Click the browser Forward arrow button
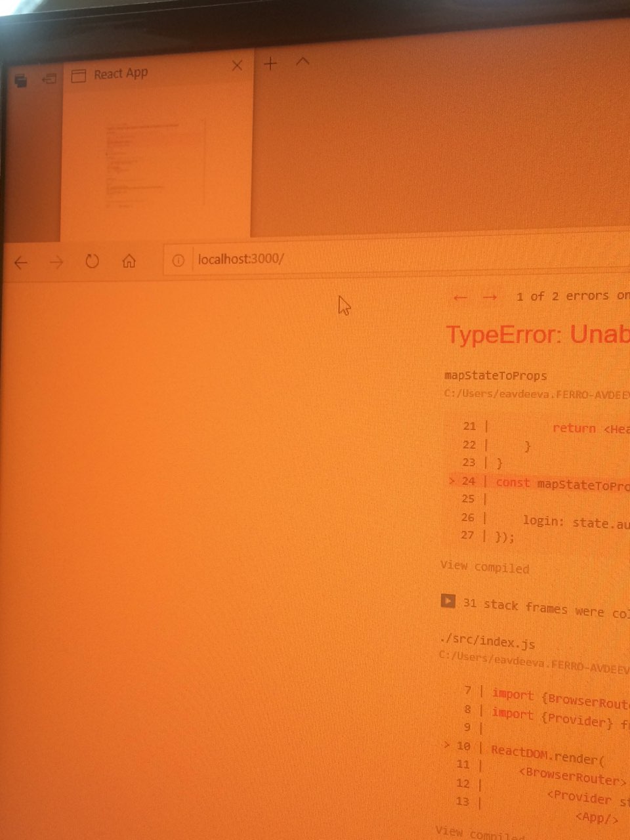This screenshot has height=840, width=630. click(56, 262)
